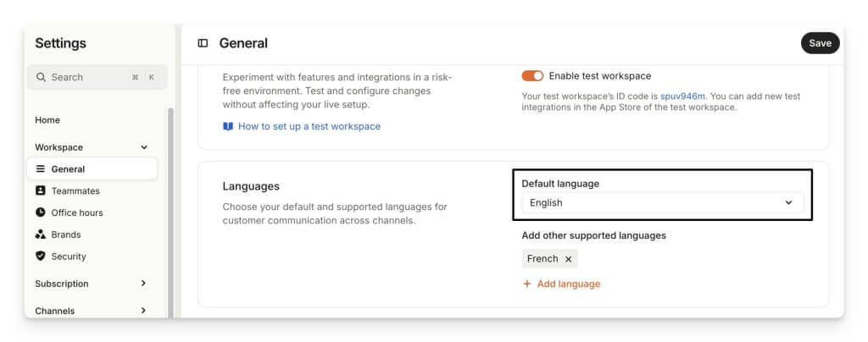Screen dimensions: 868x342
Task: Click the Teammates people icon
Action: (41, 191)
